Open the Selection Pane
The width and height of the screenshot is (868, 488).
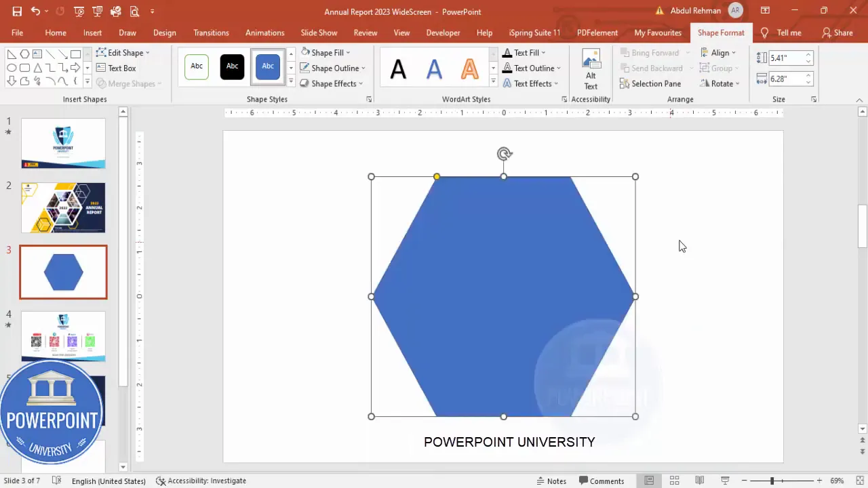[x=650, y=84]
